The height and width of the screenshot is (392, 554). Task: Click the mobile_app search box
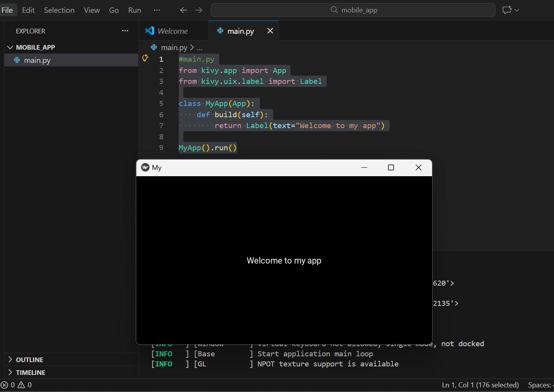(353, 10)
